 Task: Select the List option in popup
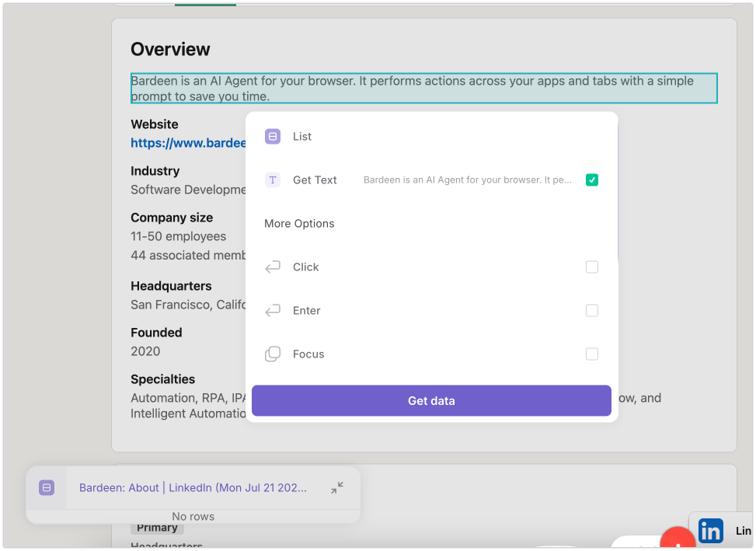(x=302, y=137)
